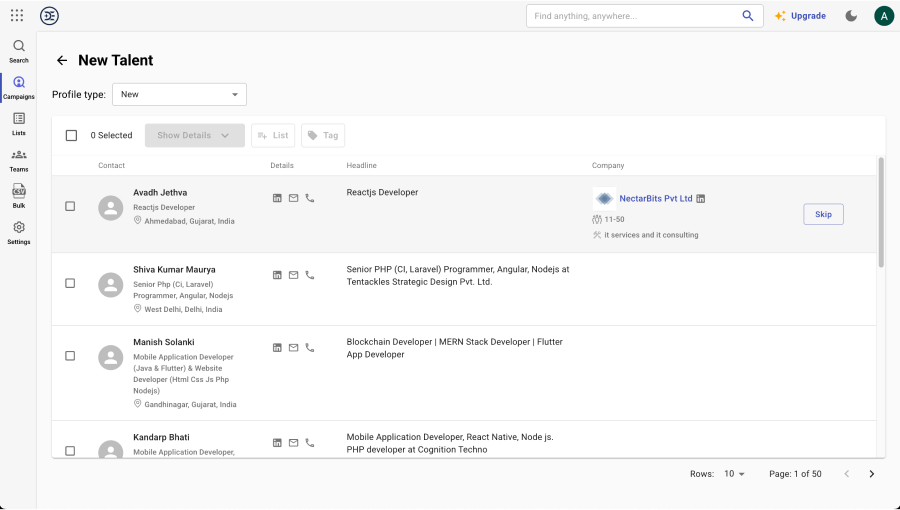900x510 pixels.
Task: Open NectarBits company LinkedIn icon
Action: (x=700, y=198)
